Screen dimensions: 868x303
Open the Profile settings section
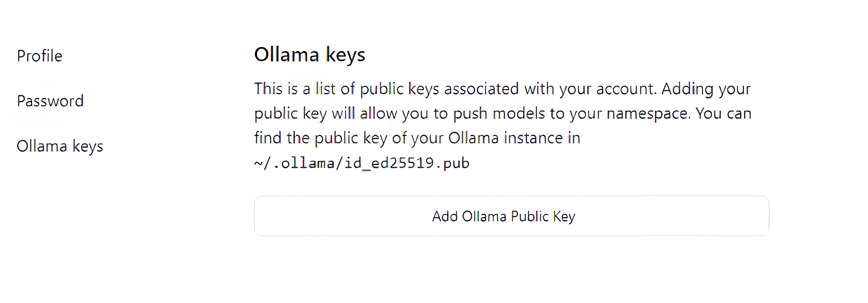39,56
